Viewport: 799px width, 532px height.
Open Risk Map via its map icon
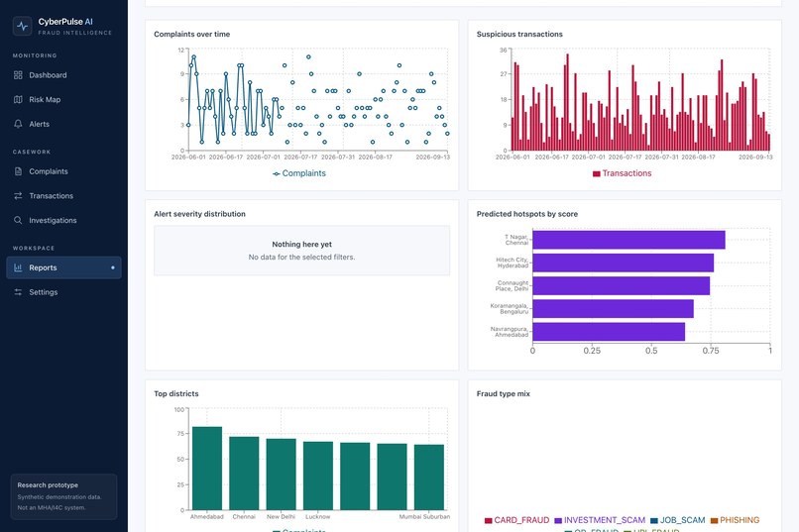point(18,100)
